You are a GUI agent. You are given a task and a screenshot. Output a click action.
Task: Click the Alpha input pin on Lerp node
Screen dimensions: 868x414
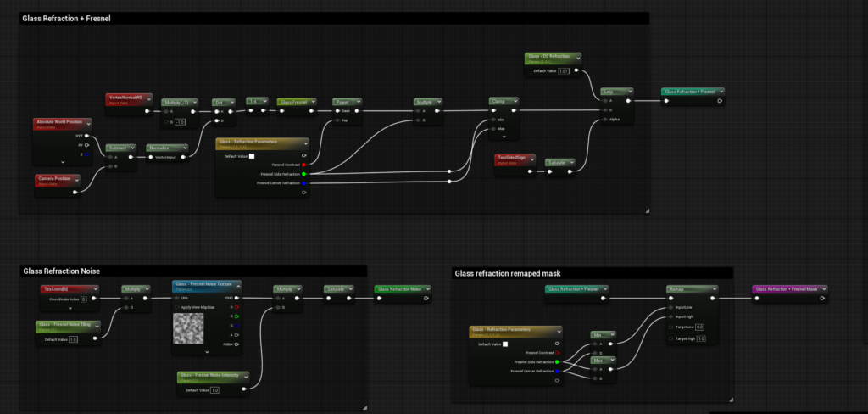[x=604, y=120]
